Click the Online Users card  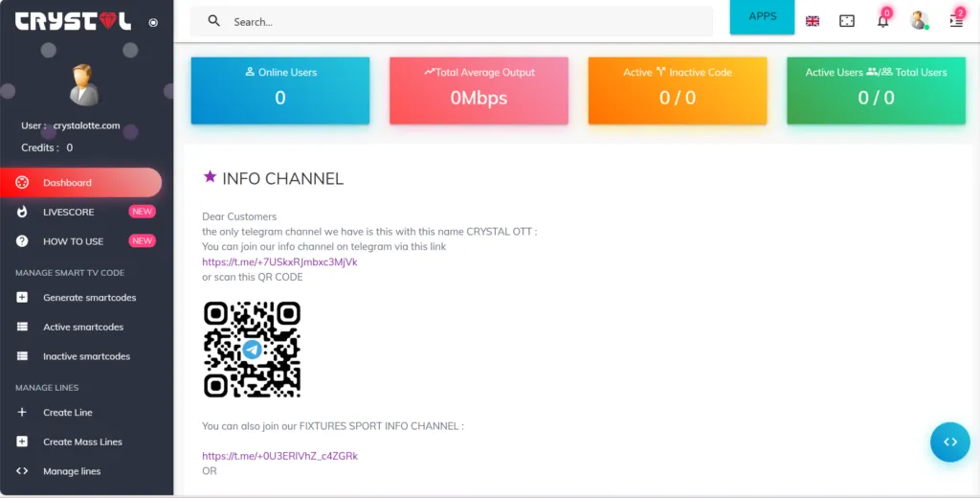coord(280,91)
